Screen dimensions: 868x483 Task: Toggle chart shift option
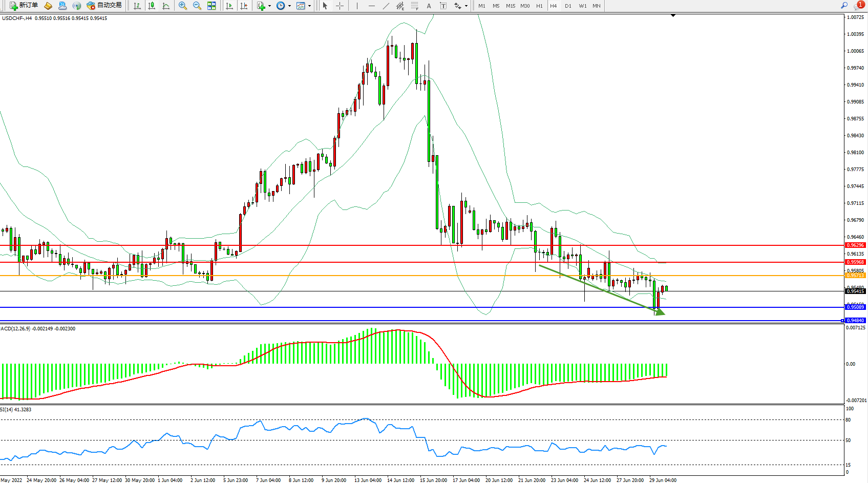coord(244,6)
